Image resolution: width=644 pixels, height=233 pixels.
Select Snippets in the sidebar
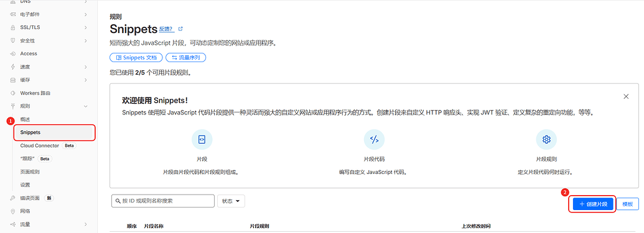pos(55,132)
